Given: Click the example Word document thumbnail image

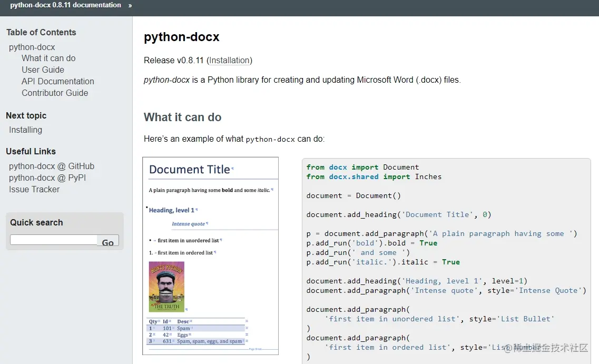Looking at the screenshot, I should [211, 256].
